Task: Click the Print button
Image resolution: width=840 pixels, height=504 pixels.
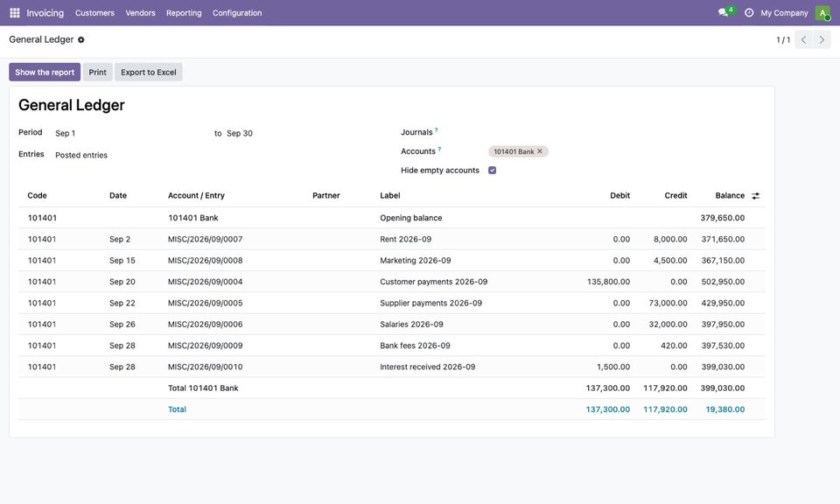Action: pyautogui.click(x=97, y=73)
